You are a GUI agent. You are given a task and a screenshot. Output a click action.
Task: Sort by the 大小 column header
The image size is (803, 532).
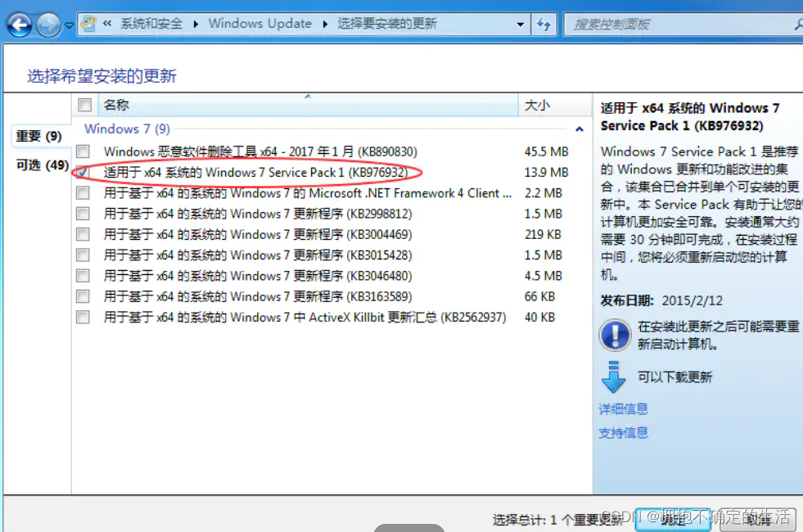(x=555, y=105)
